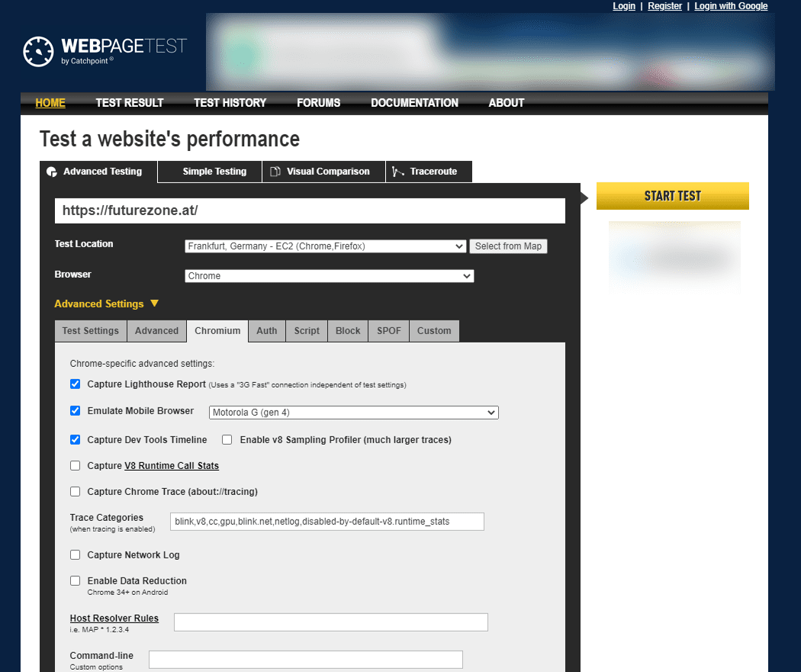Screen dimensions: 801x672
Task: Click the Login link
Action: pos(624,6)
